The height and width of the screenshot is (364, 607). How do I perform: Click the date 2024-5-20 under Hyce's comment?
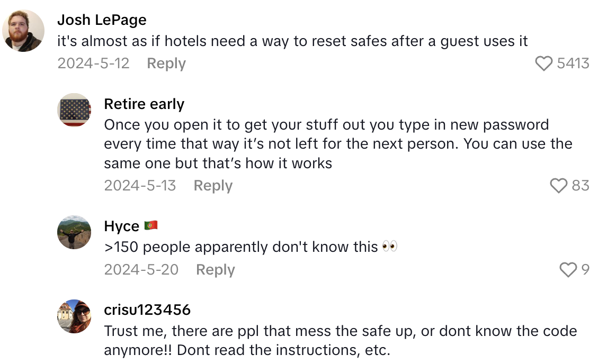point(141,269)
